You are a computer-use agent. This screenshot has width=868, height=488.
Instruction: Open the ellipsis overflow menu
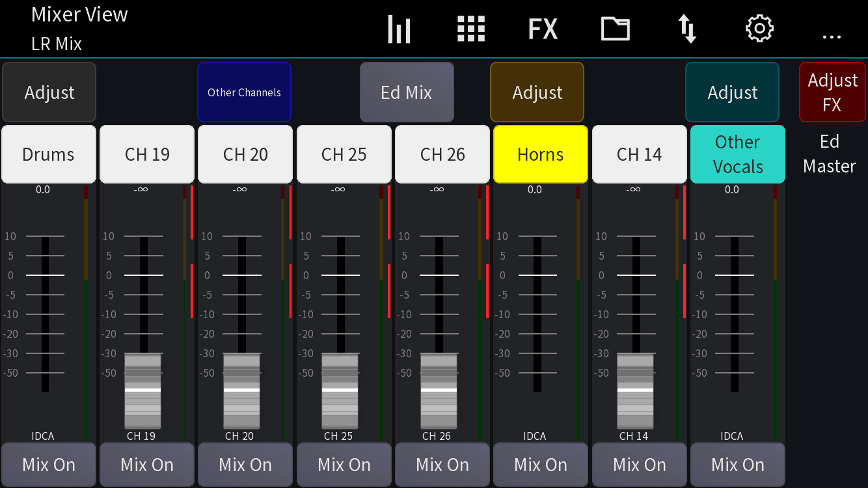coord(832,36)
